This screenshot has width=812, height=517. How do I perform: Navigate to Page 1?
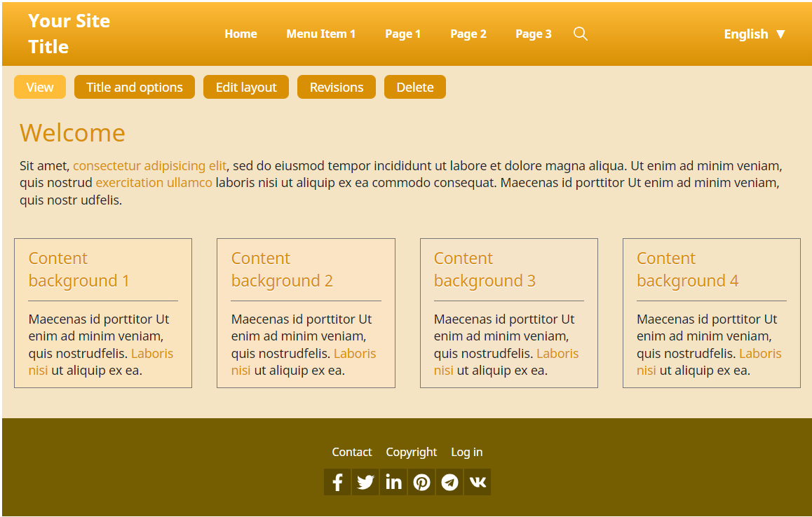[402, 34]
